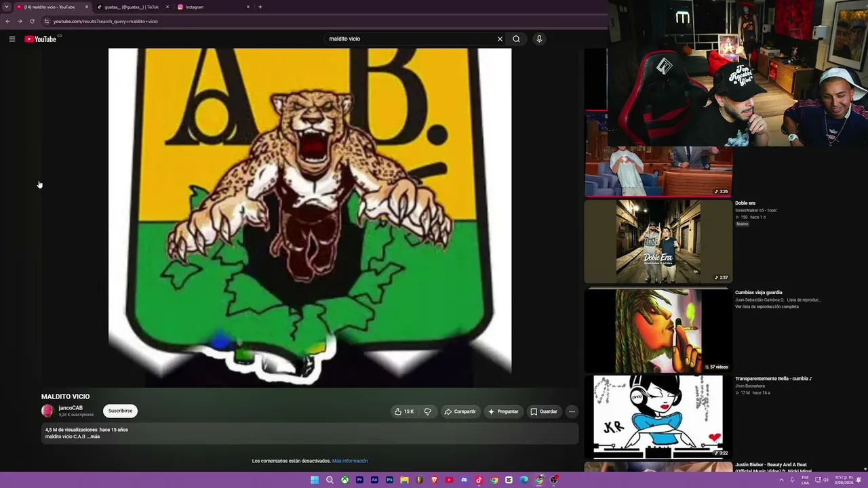
Task: Open Discord from taskbar
Action: click(x=464, y=480)
